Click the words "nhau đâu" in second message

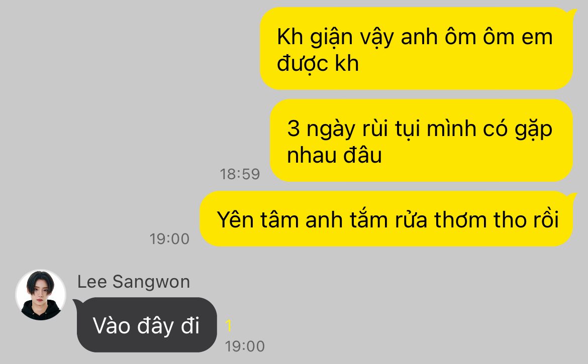point(334,155)
